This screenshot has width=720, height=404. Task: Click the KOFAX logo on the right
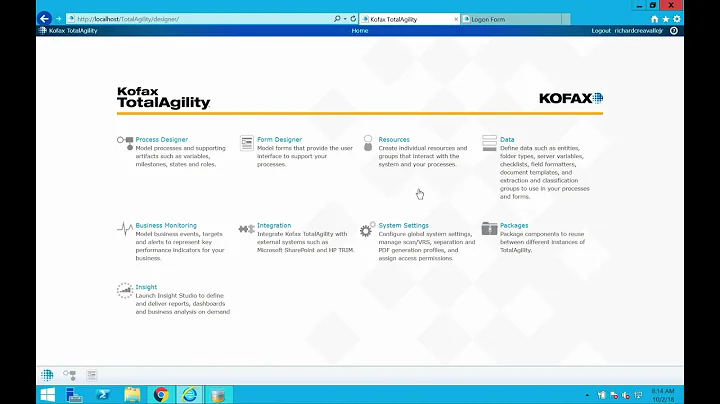pyautogui.click(x=571, y=98)
